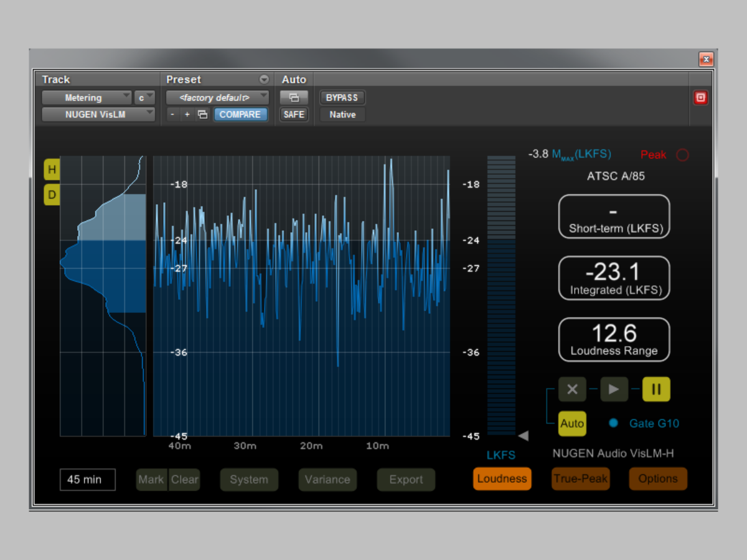The image size is (747, 560).
Task: Click the Mark button
Action: click(151, 480)
